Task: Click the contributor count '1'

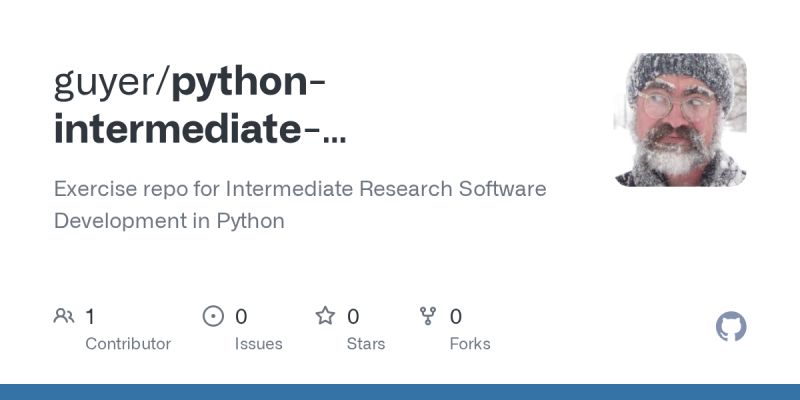Action: point(90,317)
